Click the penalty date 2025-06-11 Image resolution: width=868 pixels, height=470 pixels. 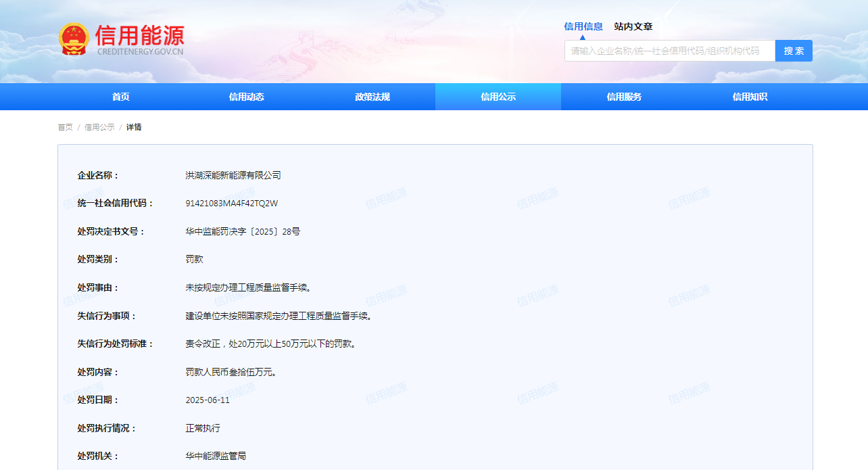click(208, 400)
